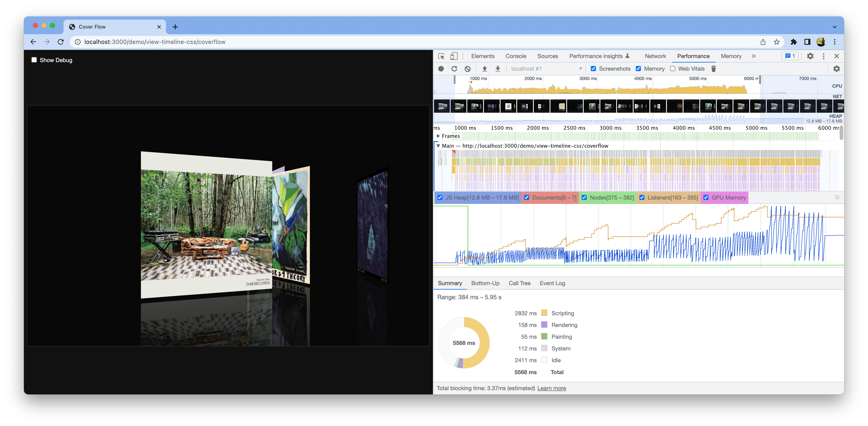Switch to the Call Tree tab

click(x=519, y=283)
